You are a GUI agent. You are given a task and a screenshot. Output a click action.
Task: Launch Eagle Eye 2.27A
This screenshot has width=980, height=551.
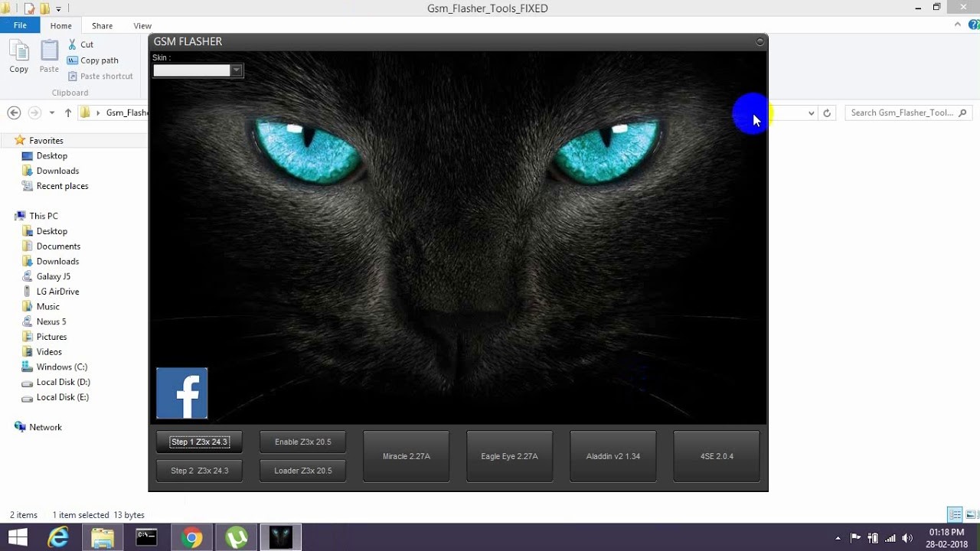(x=509, y=456)
